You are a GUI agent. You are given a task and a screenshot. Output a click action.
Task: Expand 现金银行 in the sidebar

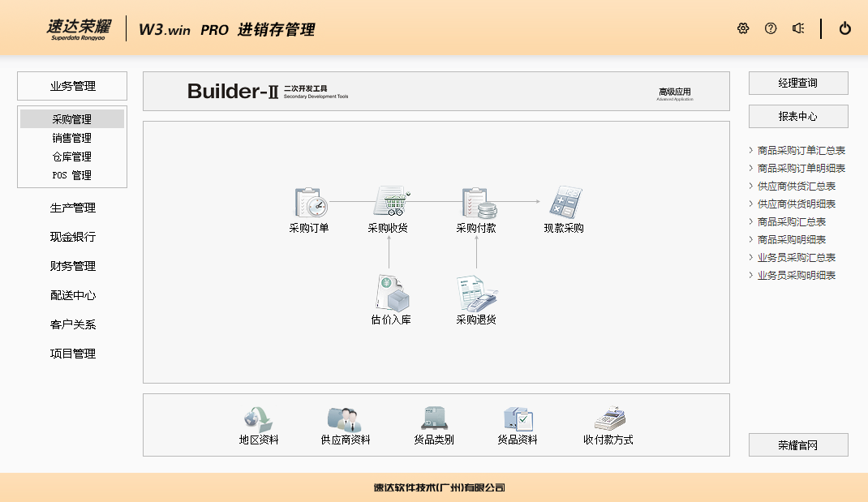(72, 237)
